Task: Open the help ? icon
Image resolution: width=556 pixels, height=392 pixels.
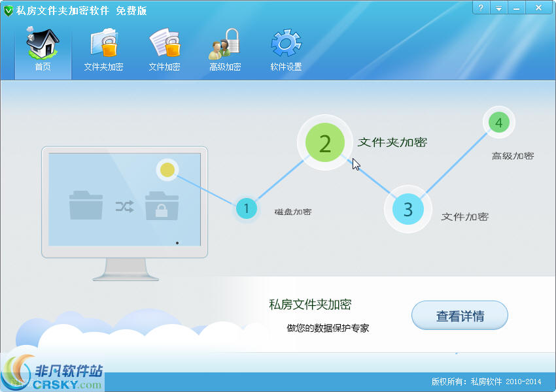Action: 482,7
